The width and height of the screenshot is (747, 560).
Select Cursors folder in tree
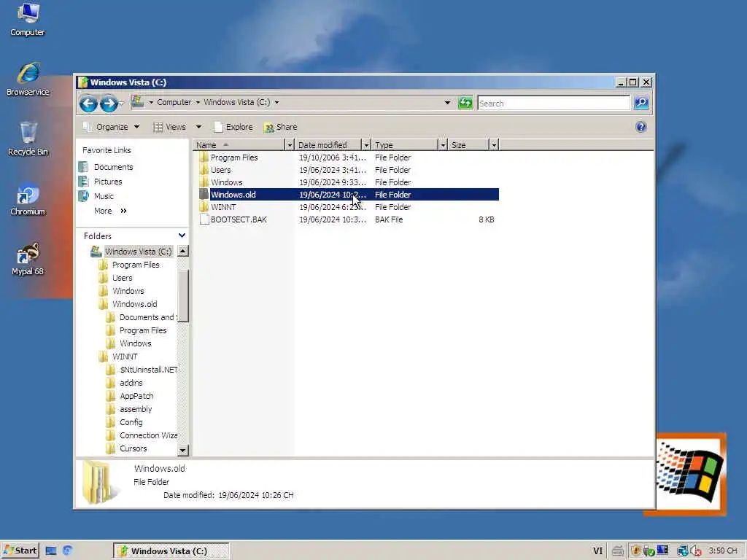click(133, 448)
